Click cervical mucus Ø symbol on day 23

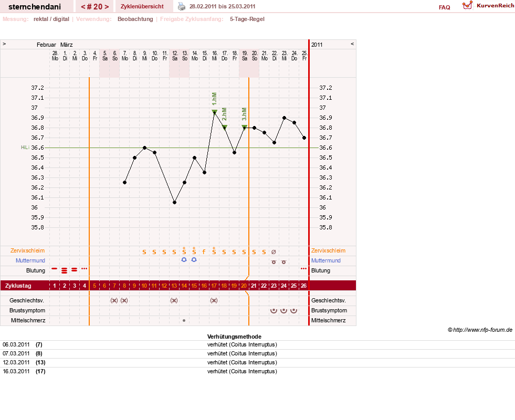tap(274, 252)
